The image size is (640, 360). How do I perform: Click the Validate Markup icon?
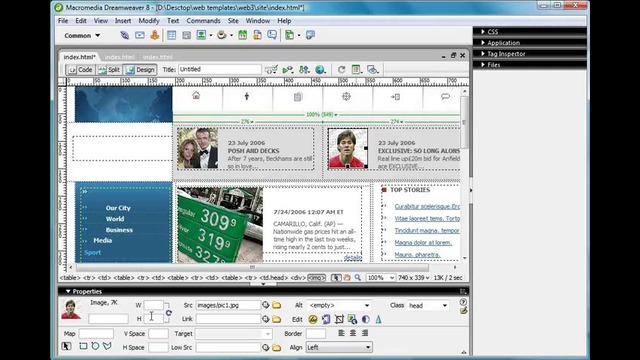point(288,70)
